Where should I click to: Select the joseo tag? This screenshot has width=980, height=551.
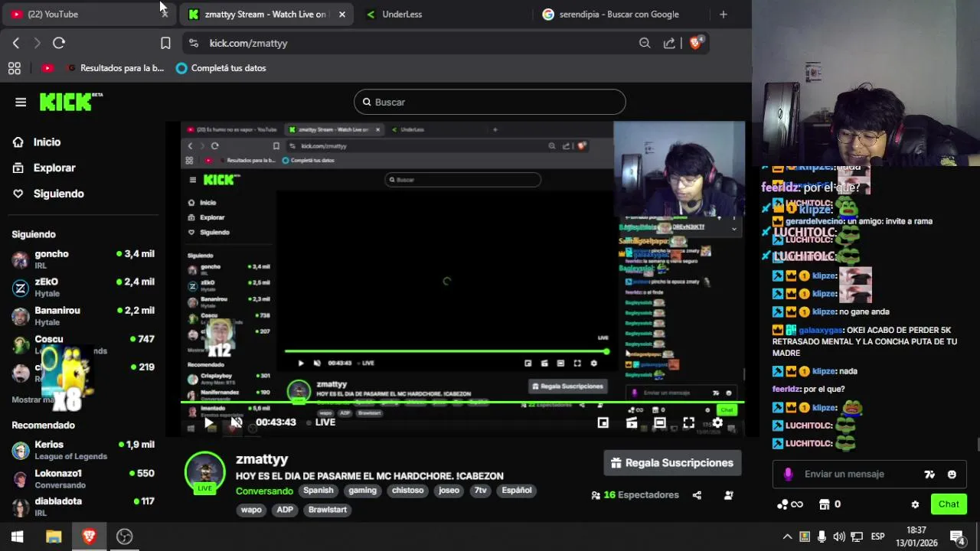point(449,491)
